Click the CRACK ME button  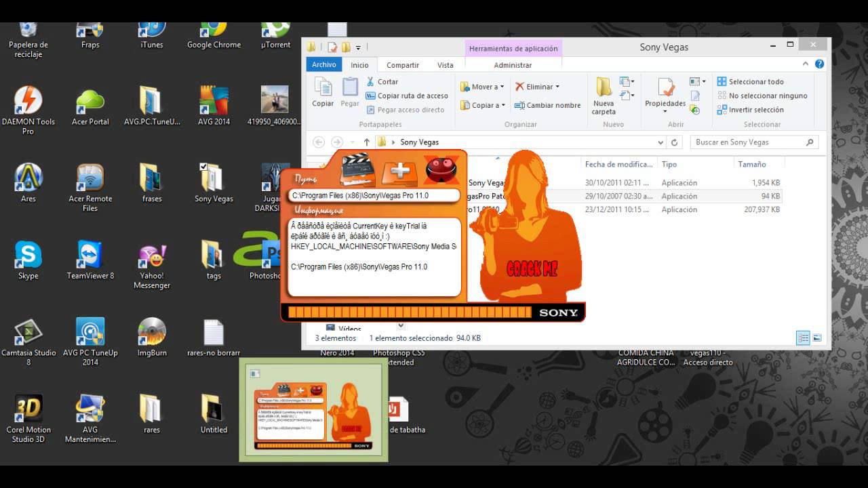pyautogui.click(x=531, y=269)
